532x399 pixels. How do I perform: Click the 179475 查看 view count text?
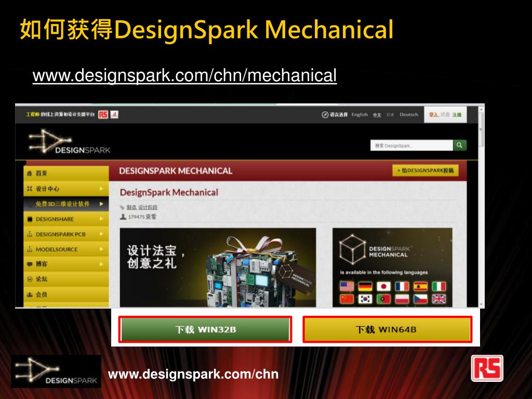tap(142, 217)
